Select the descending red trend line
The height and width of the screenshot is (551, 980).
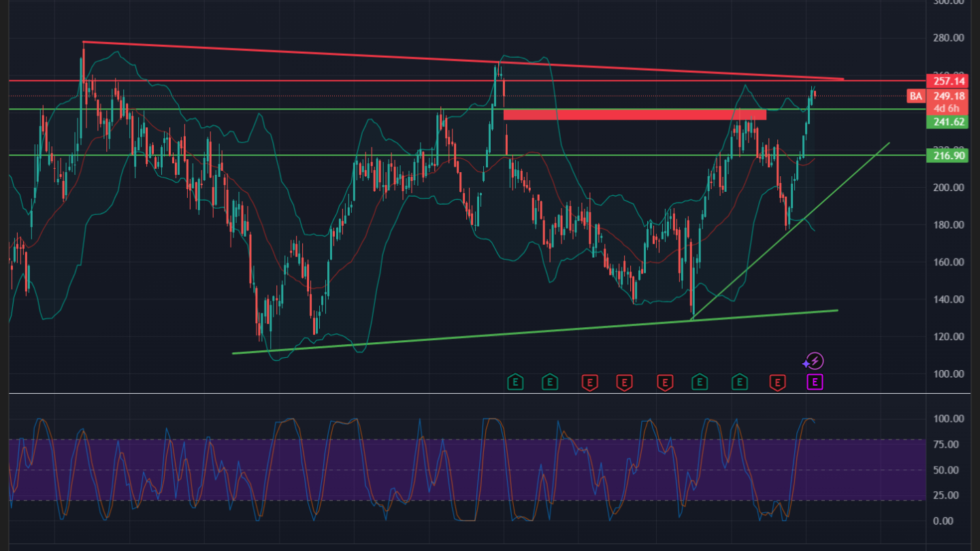(x=463, y=61)
